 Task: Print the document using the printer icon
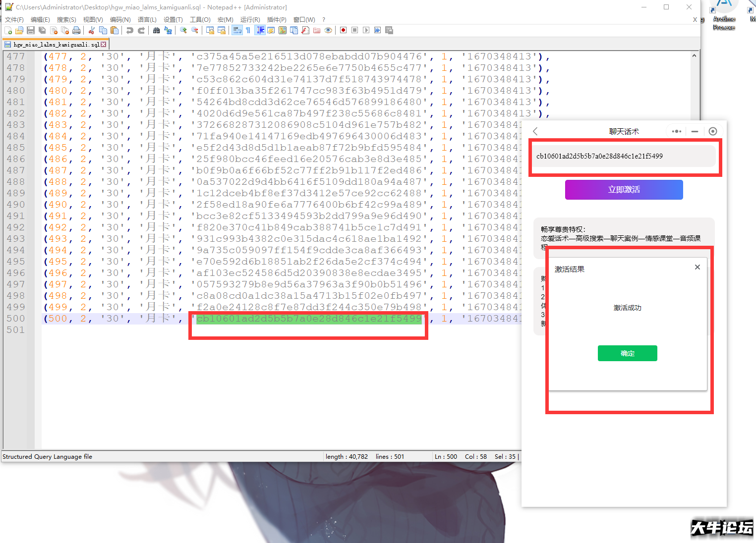click(76, 30)
